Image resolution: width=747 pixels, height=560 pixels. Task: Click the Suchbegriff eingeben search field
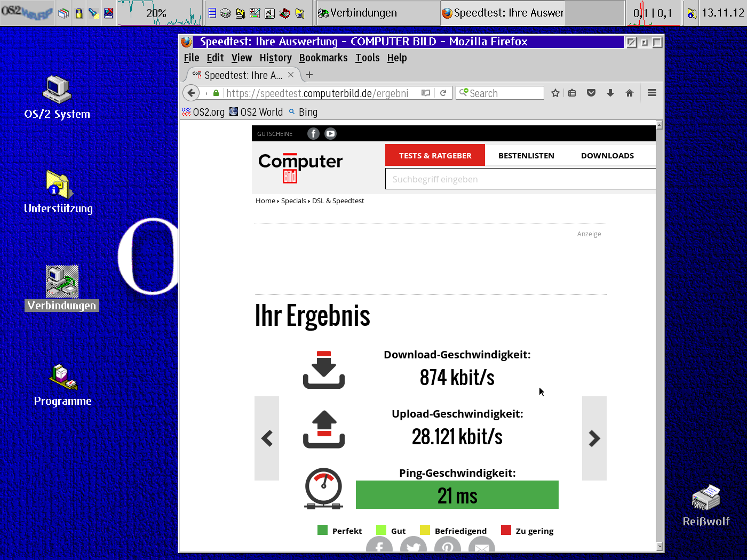point(520,179)
